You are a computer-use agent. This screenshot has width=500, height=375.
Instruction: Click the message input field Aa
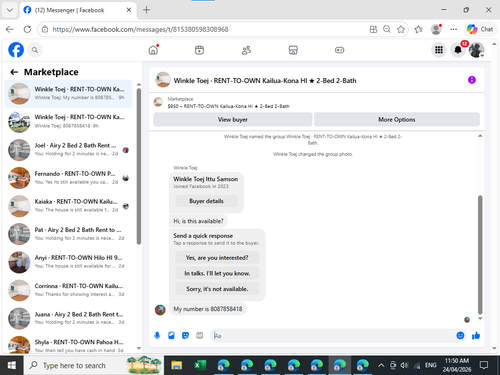click(x=333, y=336)
